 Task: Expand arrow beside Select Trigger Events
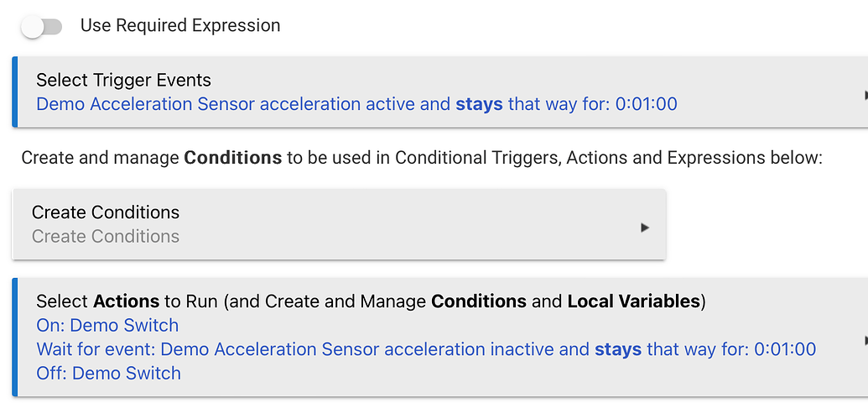[864, 94]
